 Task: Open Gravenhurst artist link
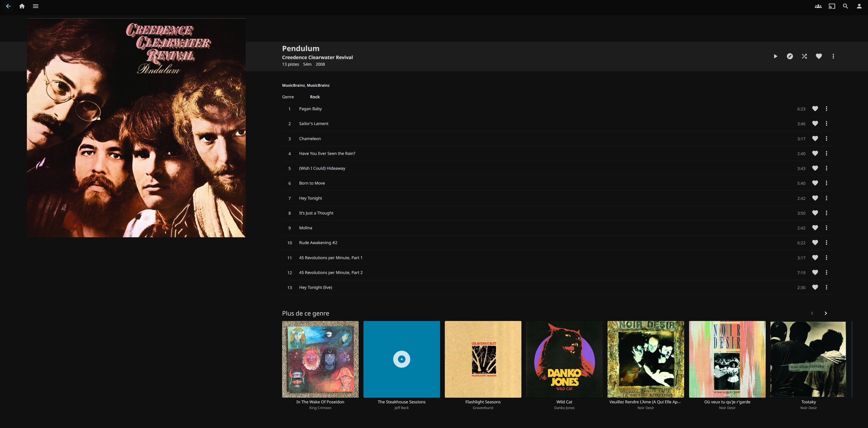point(483,408)
